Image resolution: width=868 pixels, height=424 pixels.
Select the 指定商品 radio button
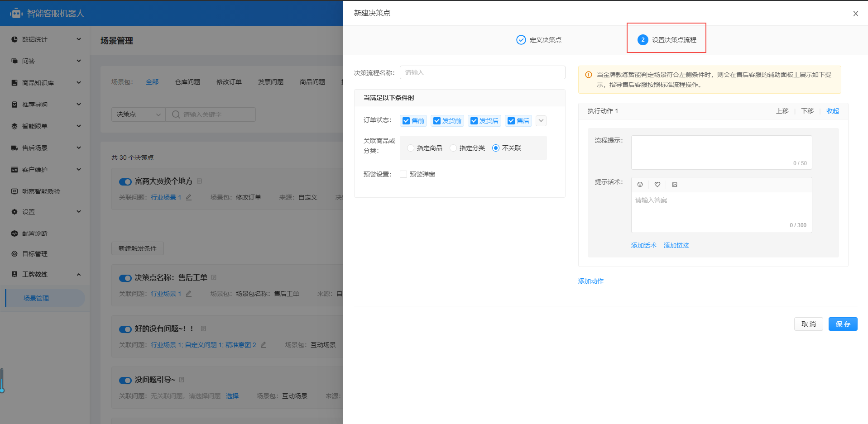coord(411,148)
